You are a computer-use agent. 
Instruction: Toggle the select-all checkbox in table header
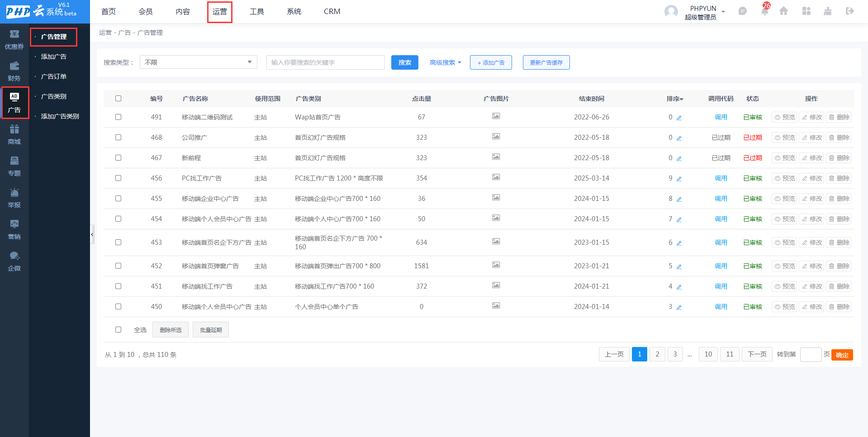coord(118,99)
